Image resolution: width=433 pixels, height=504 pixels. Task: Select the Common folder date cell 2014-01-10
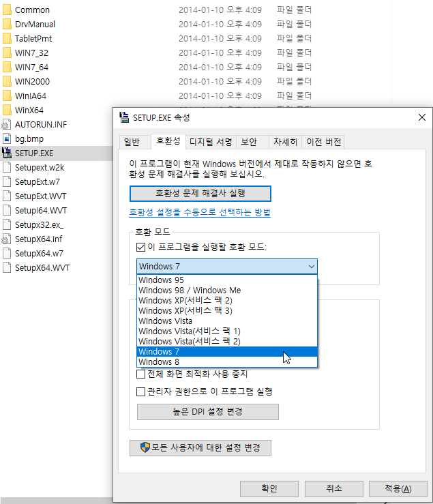(220, 10)
